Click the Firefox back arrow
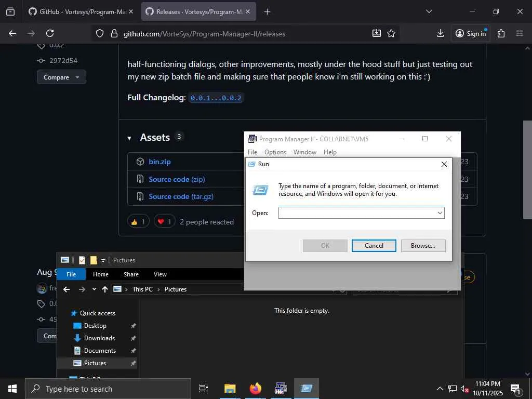The height and width of the screenshot is (399, 532). click(x=12, y=33)
